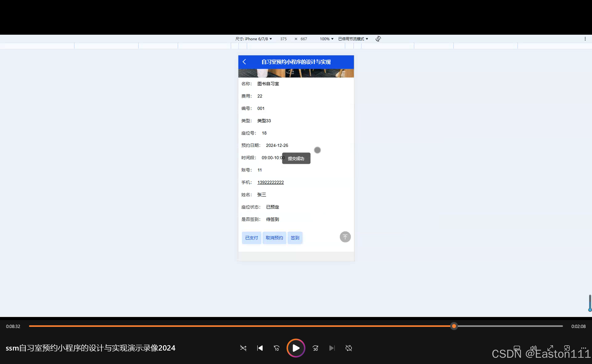Expand the 100% zoom dropdown

pos(327,39)
